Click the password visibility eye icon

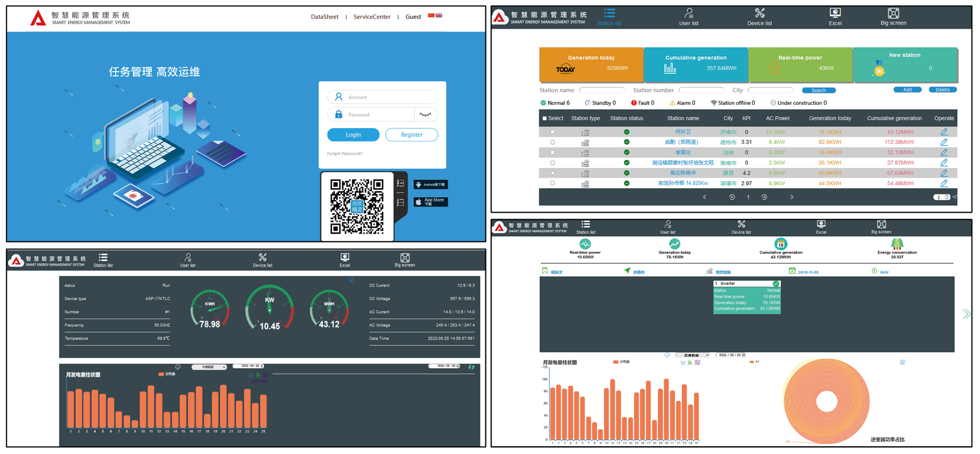pos(425,114)
